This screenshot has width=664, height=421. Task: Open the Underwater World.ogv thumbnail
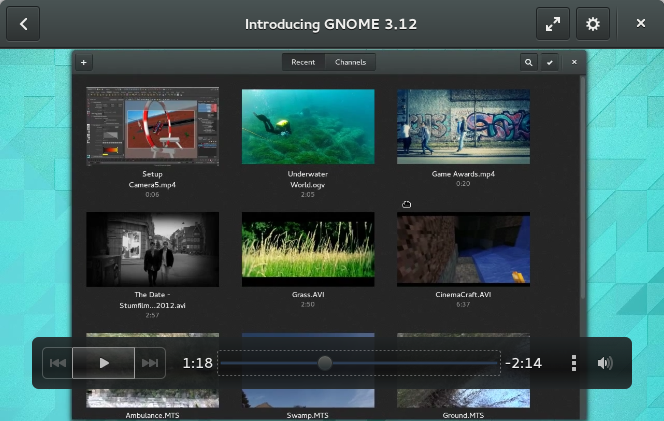pyautogui.click(x=308, y=126)
